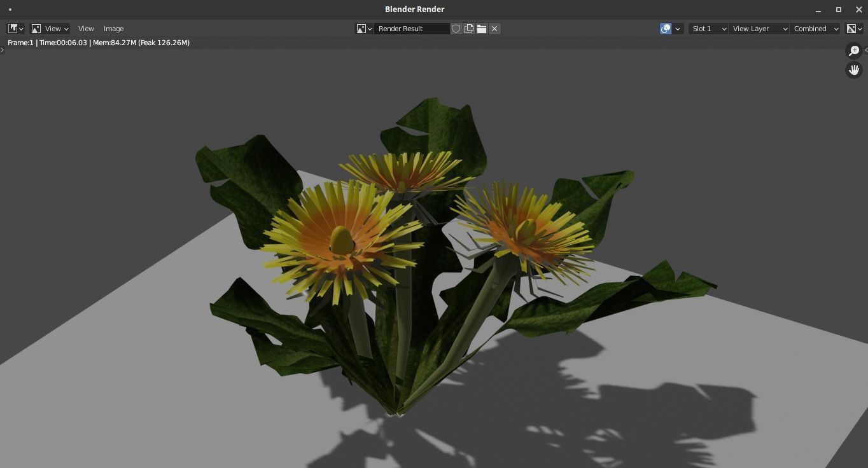Open the View menu
This screenshot has height=468, width=868.
tap(86, 29)
